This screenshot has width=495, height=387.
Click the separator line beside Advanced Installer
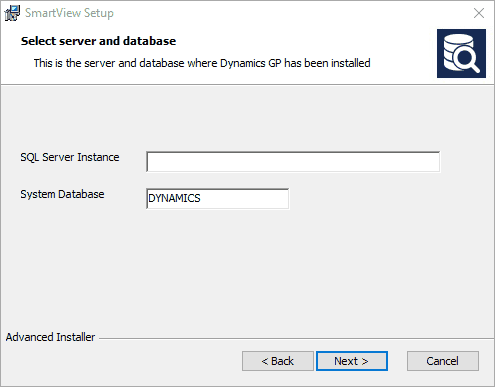(297, 339)
